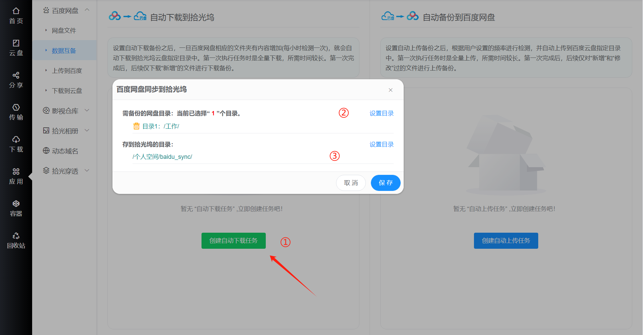Click the 拾光穿透 layers icon
This screenshot has width=644, height=335.
pos(46,171)
